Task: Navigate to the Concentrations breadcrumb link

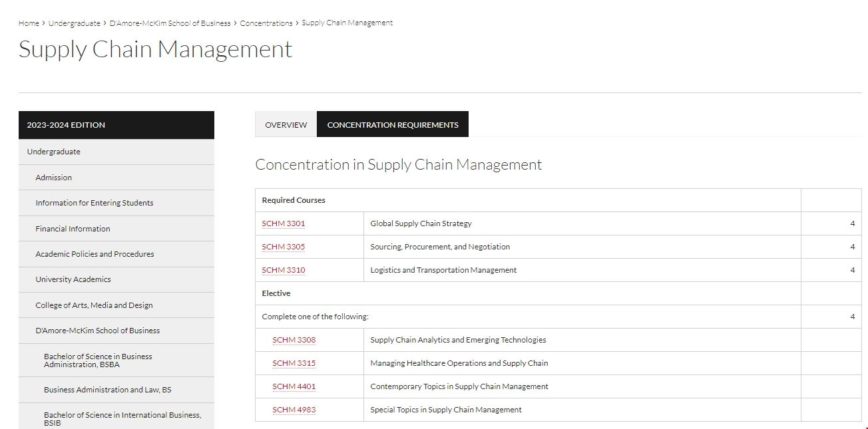Action: [266, 23]
